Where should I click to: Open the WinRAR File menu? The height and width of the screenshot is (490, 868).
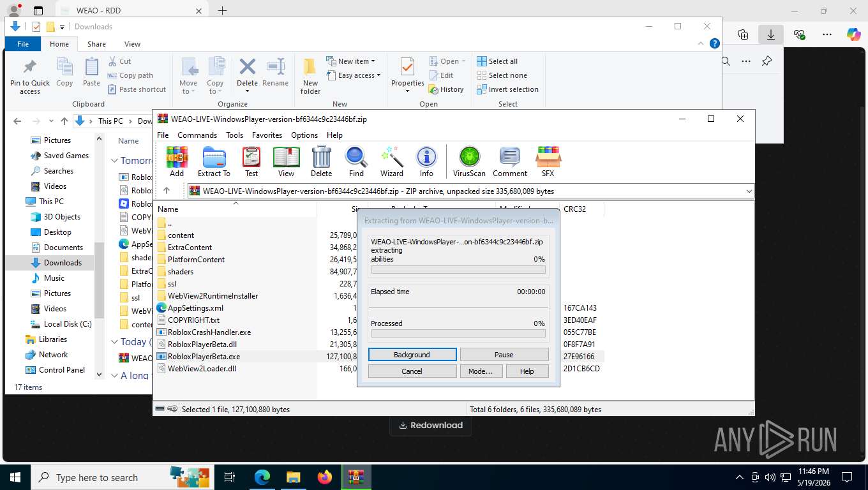click(x=163, y=135)
